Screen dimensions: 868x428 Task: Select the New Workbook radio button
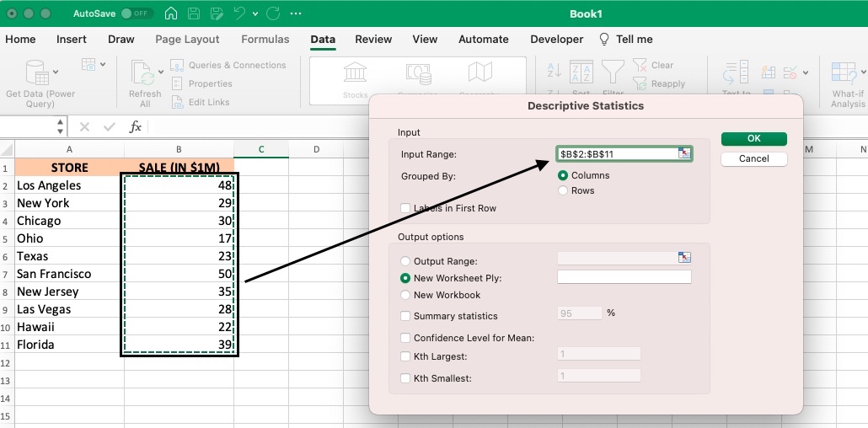(x=405, y=295)
